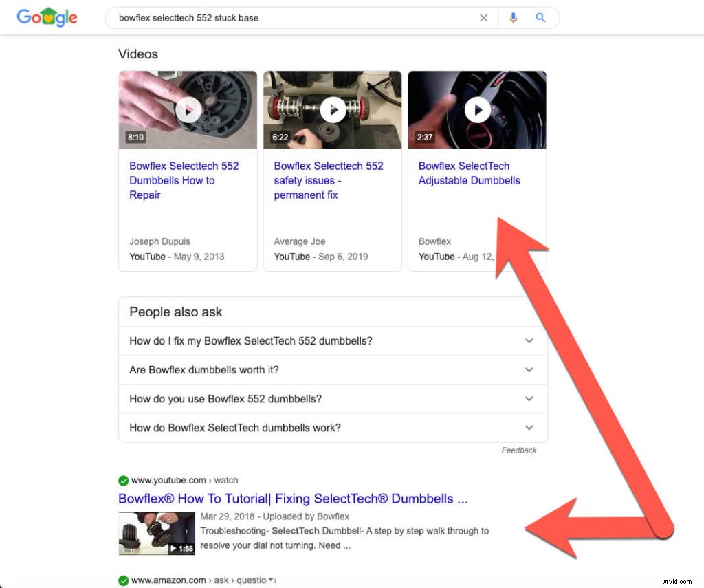Play the 2:37 Adjustable Dumbbells video
Screen dimensions: 704x588
pos(477,110)
